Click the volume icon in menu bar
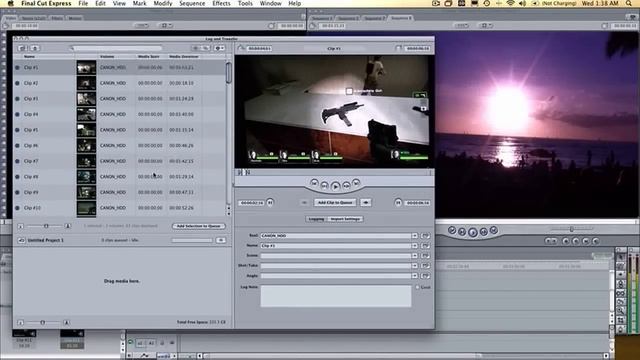The width and height of the screenshot is (640, 360). [523, 3]
